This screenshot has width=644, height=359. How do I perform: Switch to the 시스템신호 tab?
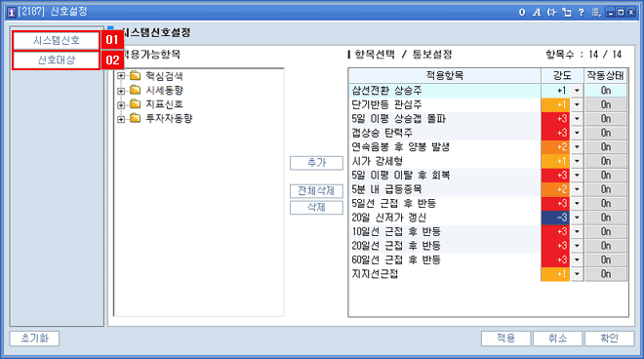[57, 40]
